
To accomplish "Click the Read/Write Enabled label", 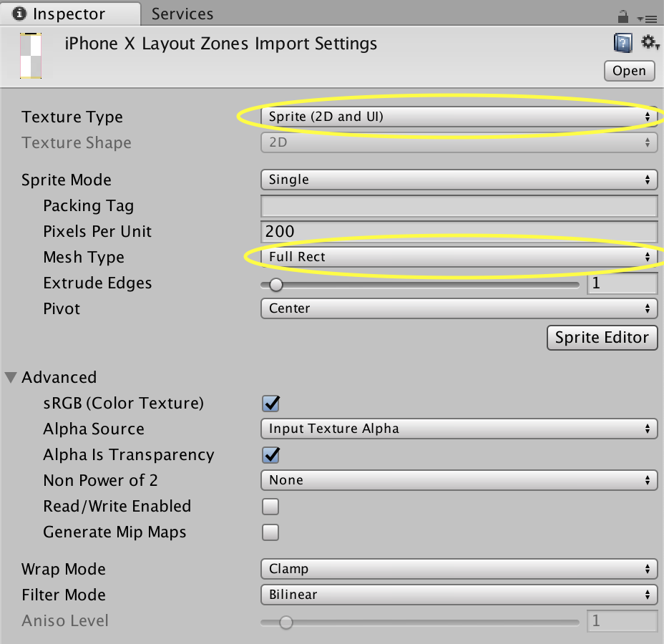I will 117,507.
